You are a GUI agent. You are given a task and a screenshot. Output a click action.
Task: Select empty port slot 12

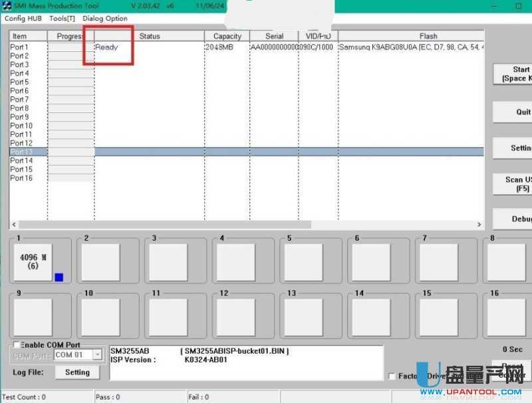tap(235, 317)
